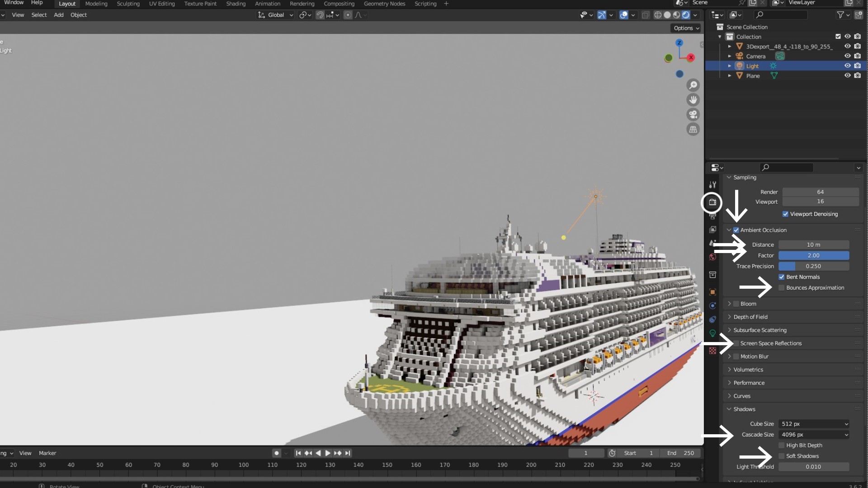Jump to timeline end frame button
Screen dimensions: 868x488
click(348, 453)
